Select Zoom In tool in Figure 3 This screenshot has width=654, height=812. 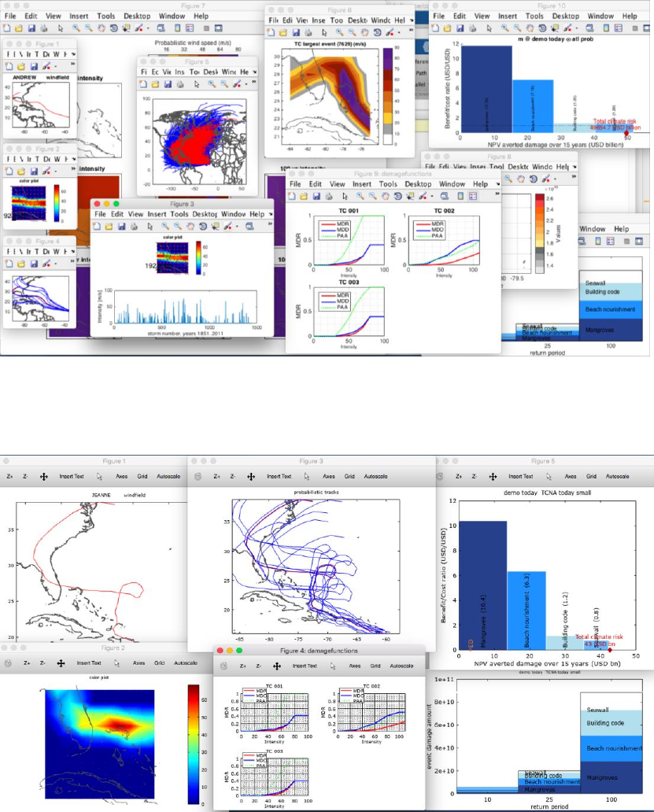pyautogui.click(x=164, y=227)
